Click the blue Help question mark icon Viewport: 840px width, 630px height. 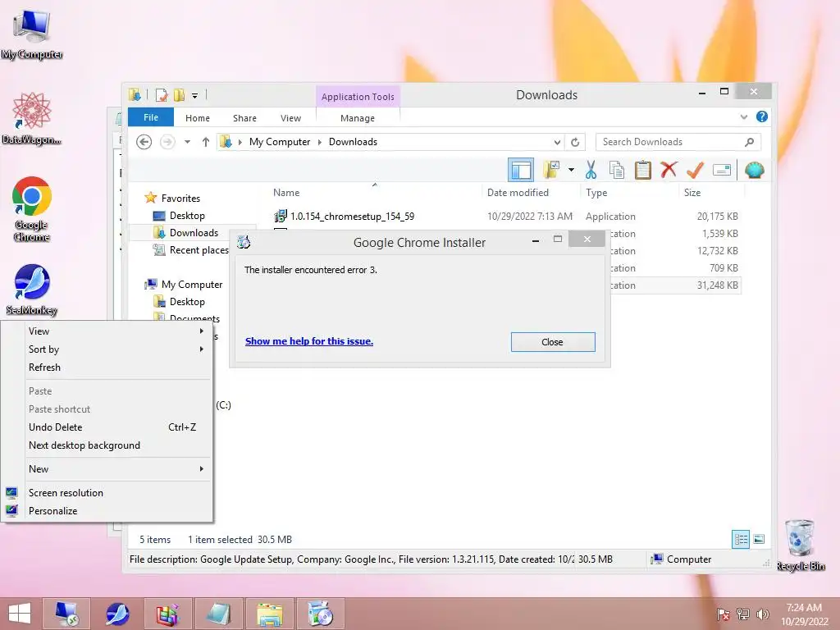click(762, 116)
